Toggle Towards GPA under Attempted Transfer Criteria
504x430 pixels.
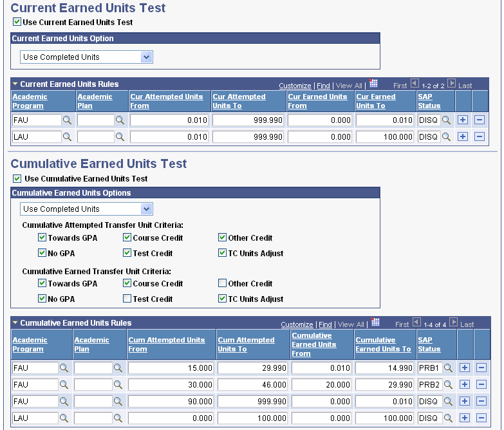tap(42, 238)
